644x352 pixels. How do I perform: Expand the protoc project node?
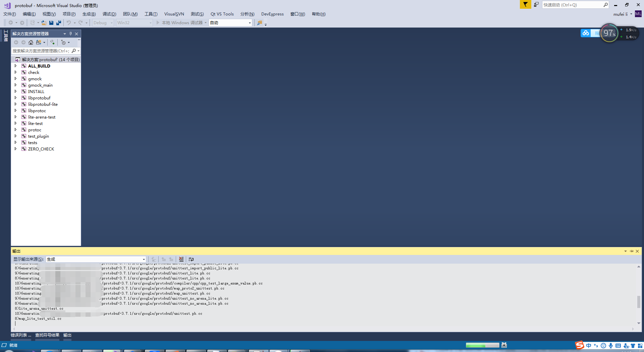(x=15, y=130)
